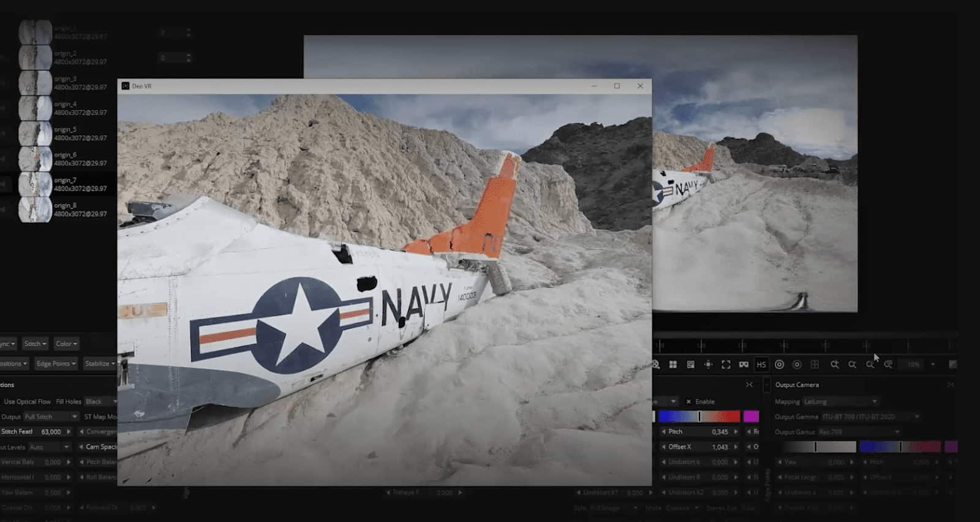Click the four-square grid view icon
The height and width of the screenshot is (522, 980).
tap(673, 365)
